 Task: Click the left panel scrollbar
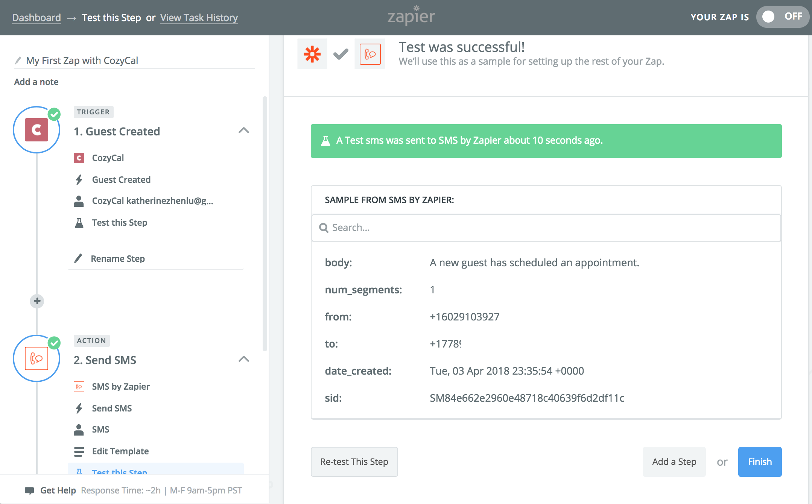click(x=265, y=224)
